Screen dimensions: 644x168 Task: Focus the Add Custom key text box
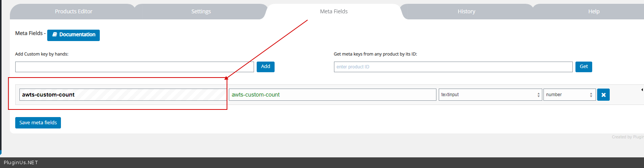click(x=134, y=67)
